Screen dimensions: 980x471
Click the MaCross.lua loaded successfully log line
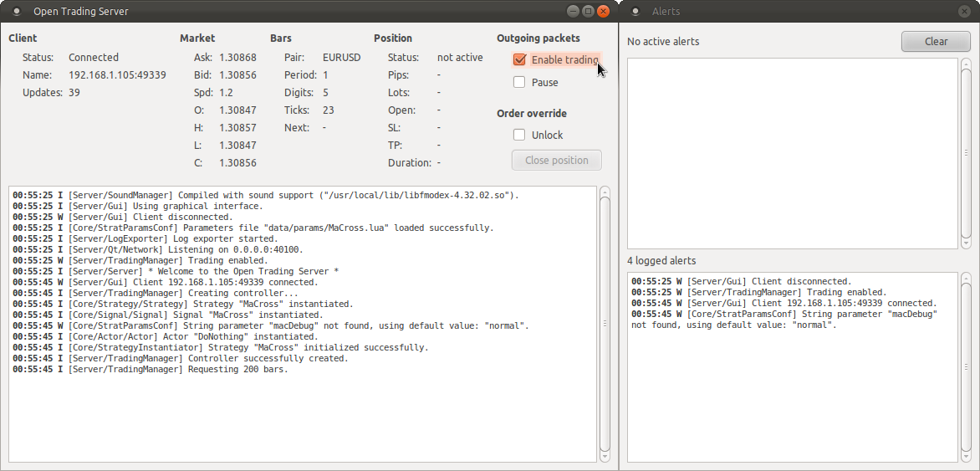point(253,228)
